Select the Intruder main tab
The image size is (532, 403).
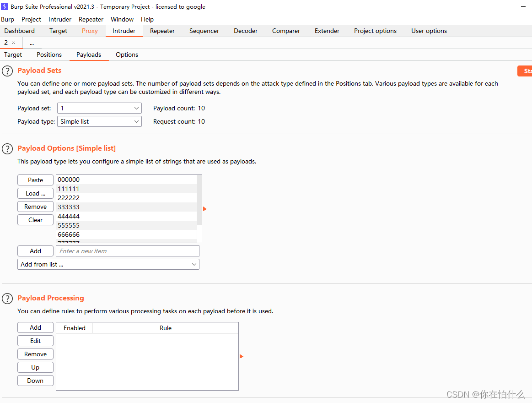point(124,31)
